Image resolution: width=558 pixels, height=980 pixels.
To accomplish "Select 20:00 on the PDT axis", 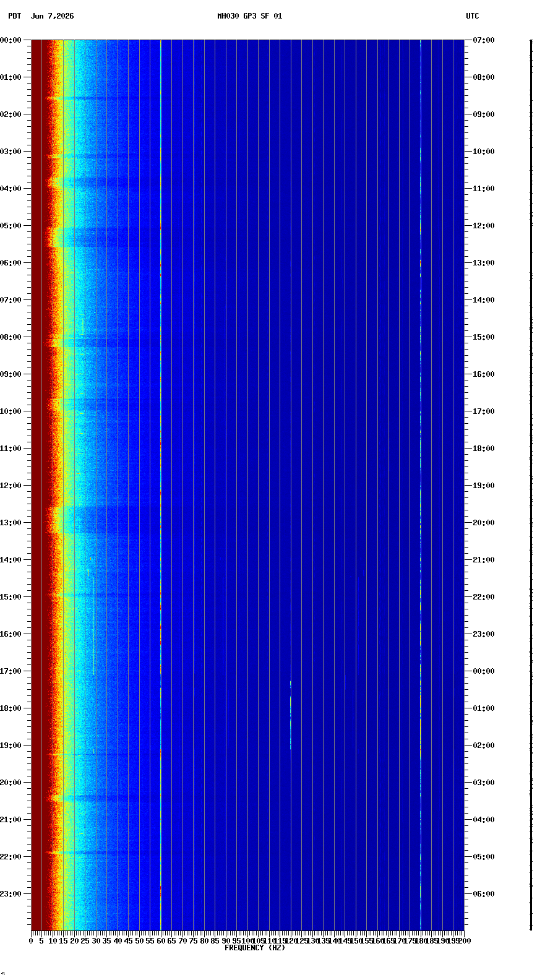I will [11, 783].
